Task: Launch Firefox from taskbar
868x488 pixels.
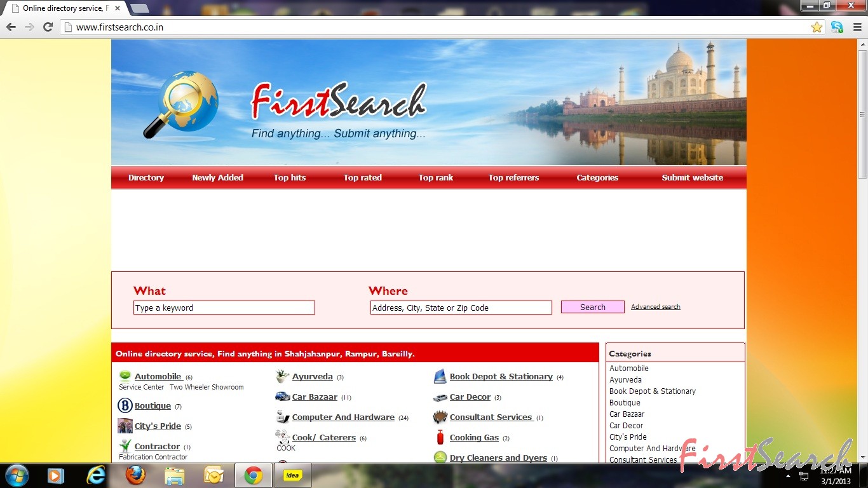Action: point(135,475)
